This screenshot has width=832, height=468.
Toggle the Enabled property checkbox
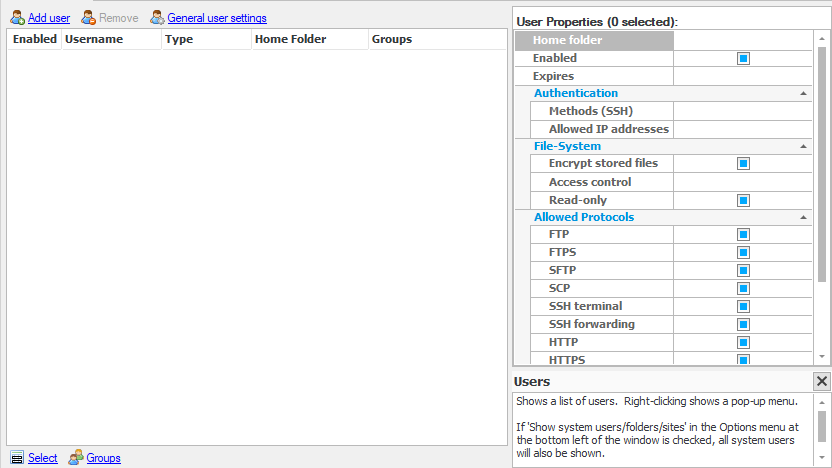[743, 58]
